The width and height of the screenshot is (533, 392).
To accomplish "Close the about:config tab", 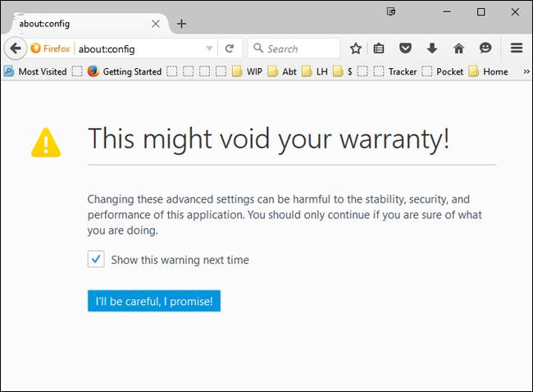I will point(156,24).
